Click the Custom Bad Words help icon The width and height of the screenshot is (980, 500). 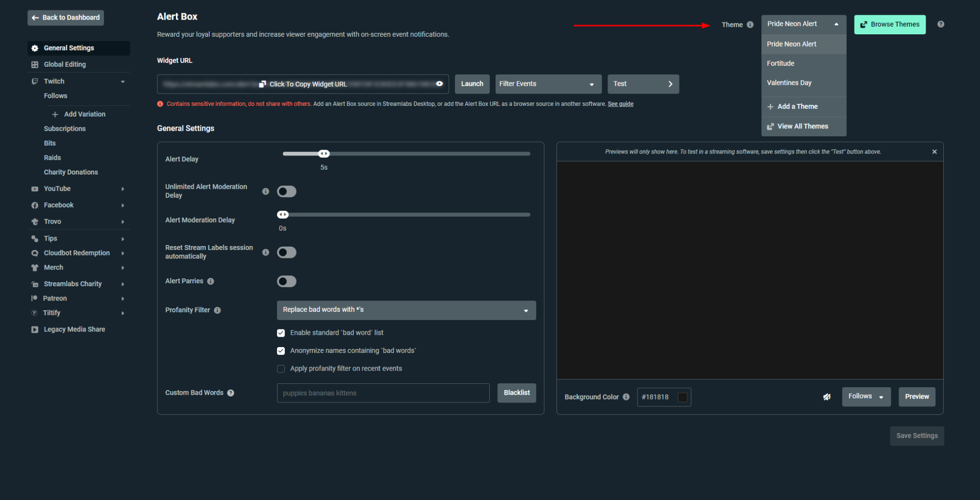click(x=231, y=393)
